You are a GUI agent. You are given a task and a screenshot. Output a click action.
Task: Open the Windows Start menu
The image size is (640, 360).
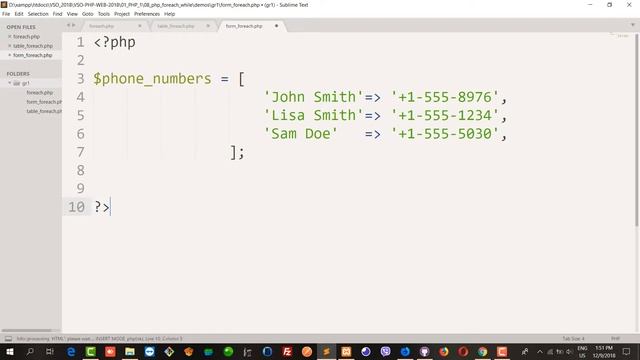click(10, 351)
